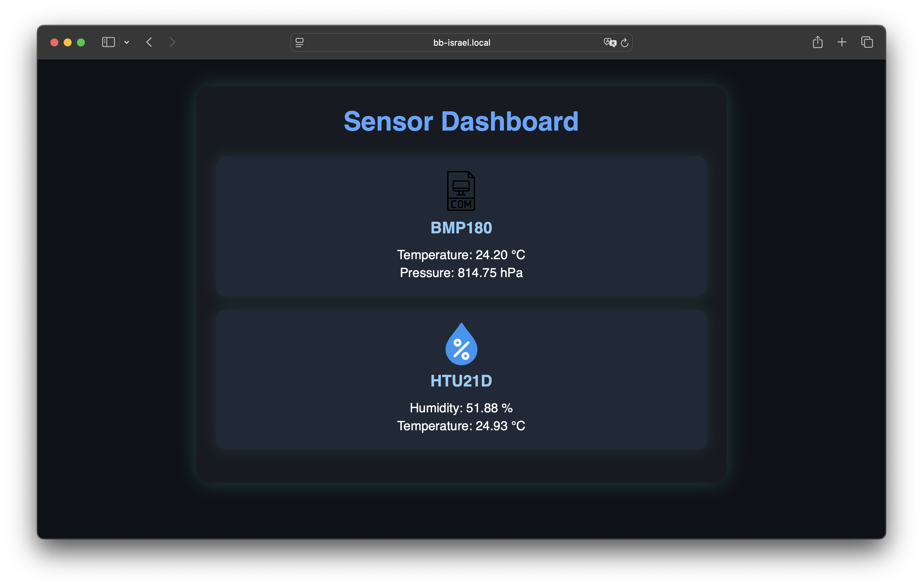Click the HTU21D sensor title

coord(461,381)
